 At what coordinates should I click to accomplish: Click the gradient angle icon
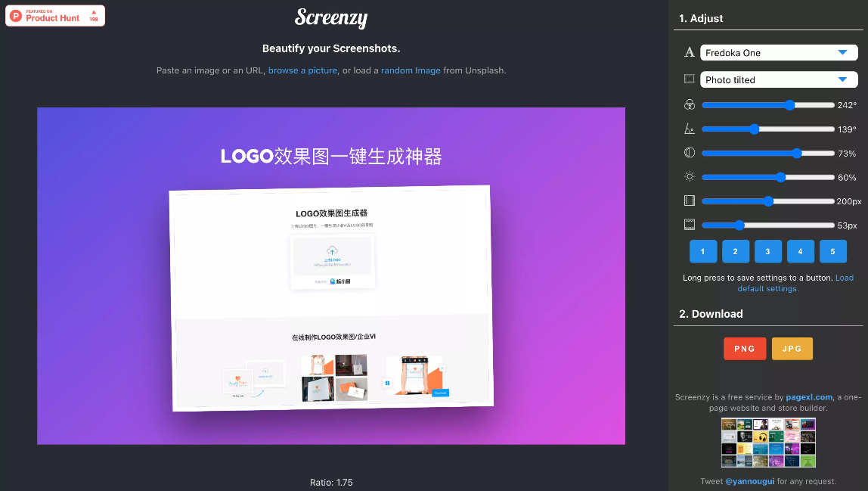coord(689,129)
